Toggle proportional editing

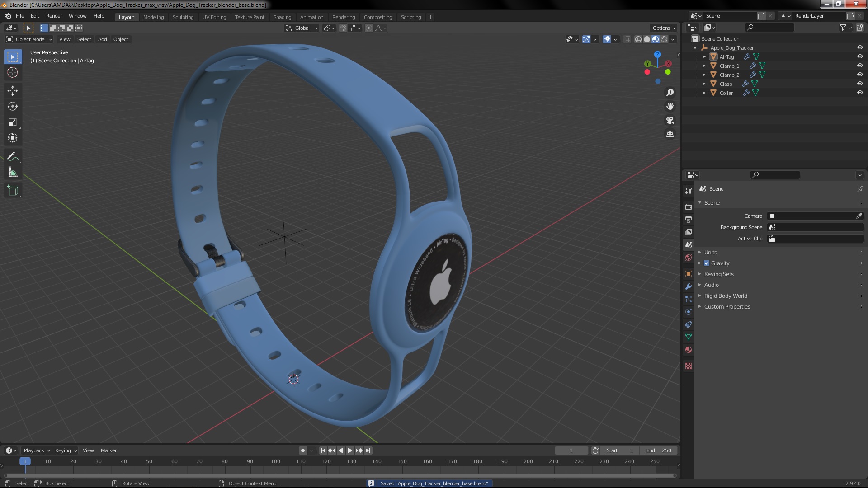click(x=369, y=28)
